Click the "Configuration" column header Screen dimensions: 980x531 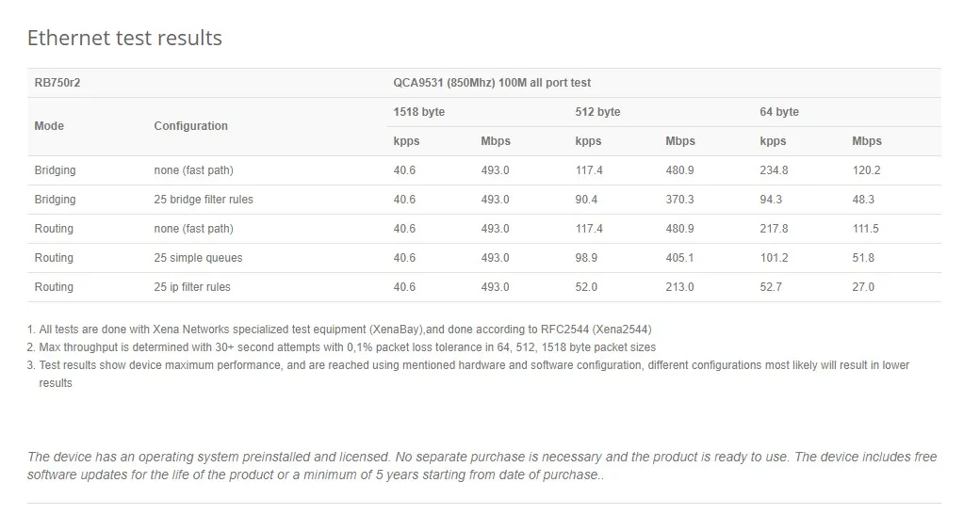coord(190,126)
